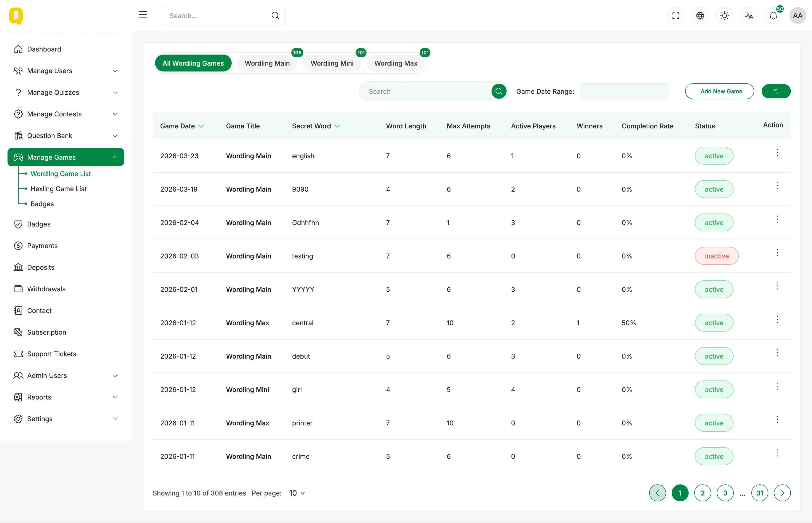812x523 pixels.
Task: Sort by Game Date column
Action: [x=182, y=126]
